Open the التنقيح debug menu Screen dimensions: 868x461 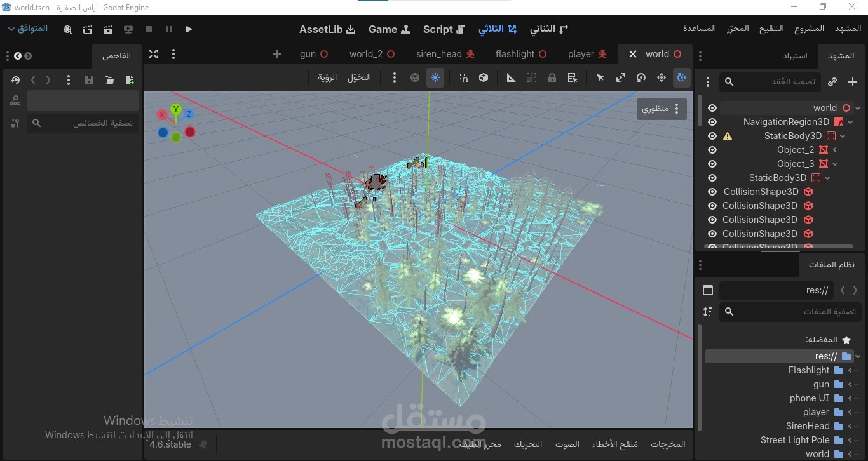click(771, 29)
